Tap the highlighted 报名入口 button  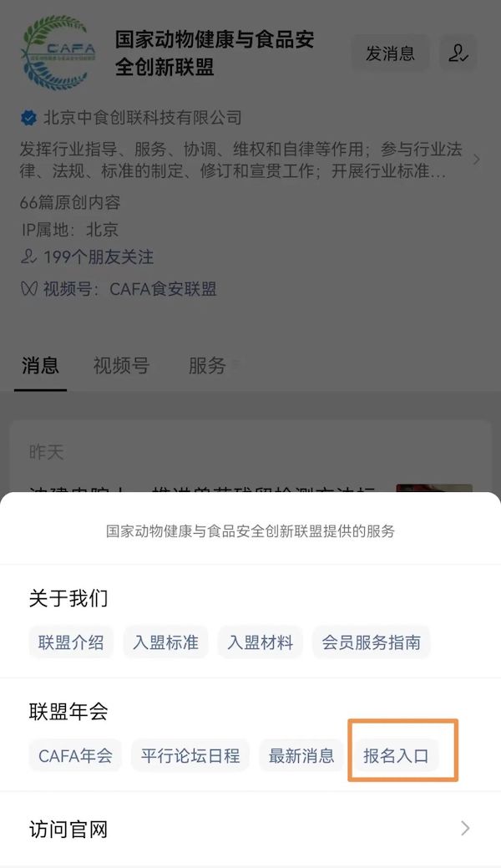point(396,755)
